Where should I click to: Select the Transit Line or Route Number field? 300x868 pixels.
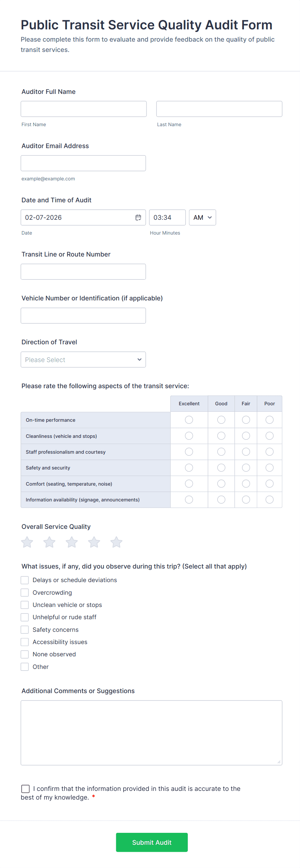coord(83,272)
